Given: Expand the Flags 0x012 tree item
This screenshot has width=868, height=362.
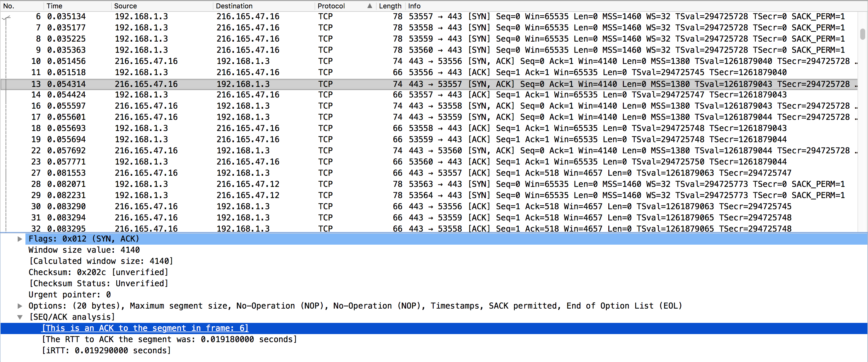Looking at the screenshot, I should pos(20,239).
